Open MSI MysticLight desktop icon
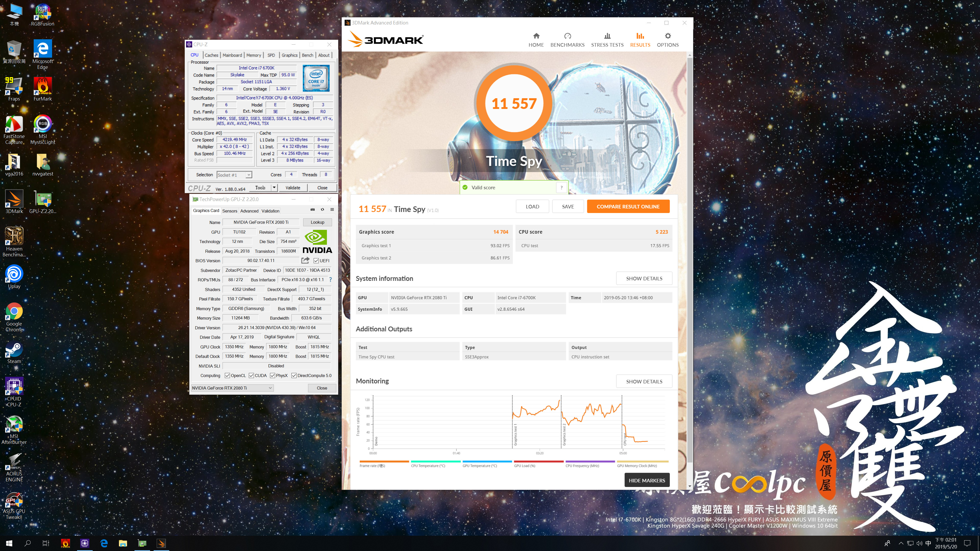The image size is (980, 551). 43,129
